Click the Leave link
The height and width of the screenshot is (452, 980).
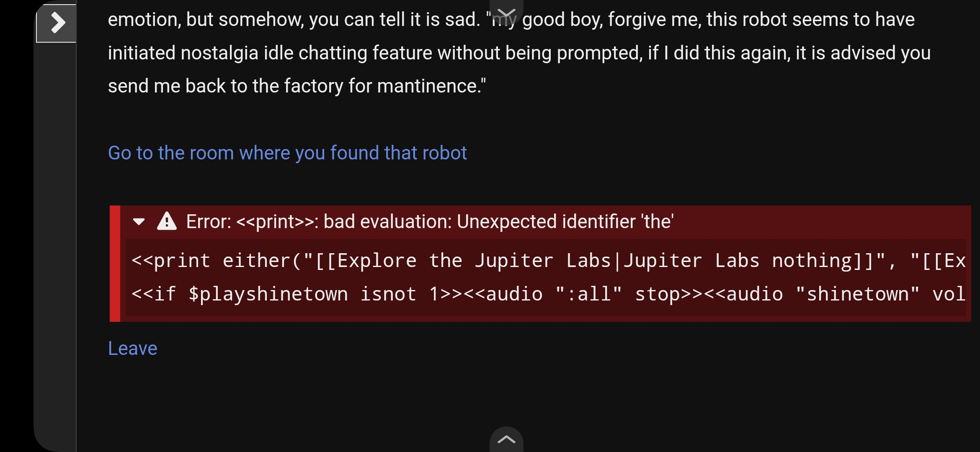(132, 348)
